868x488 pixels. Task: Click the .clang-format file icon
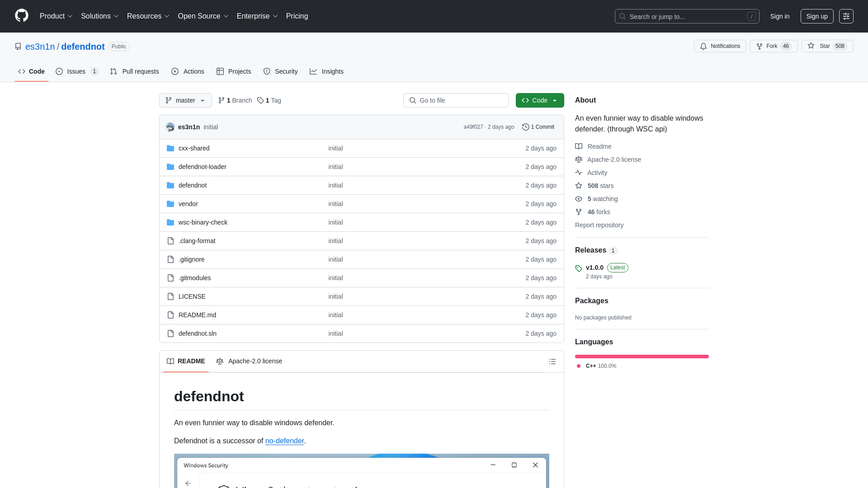(x=170, y=241)
